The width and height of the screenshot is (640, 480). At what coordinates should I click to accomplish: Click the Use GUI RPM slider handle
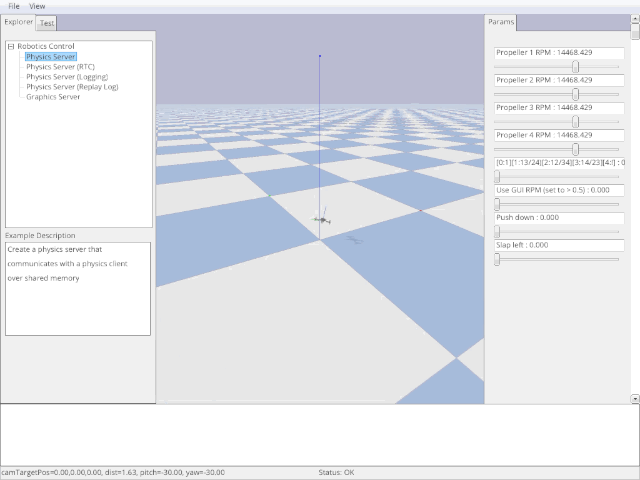497,204
